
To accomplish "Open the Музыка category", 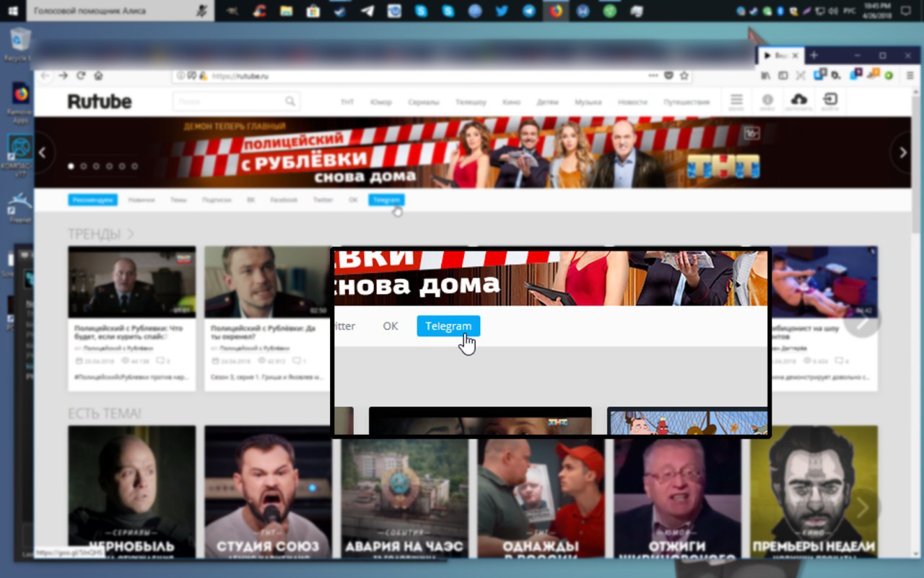I will 588,102.
